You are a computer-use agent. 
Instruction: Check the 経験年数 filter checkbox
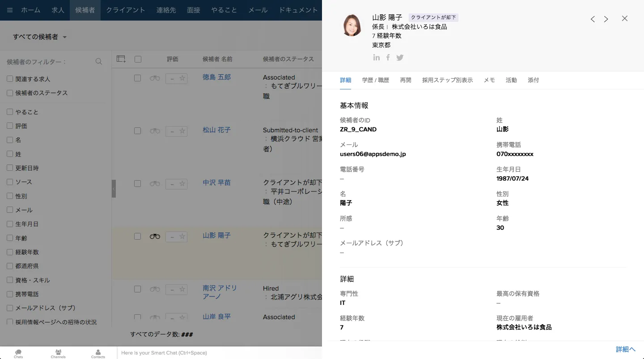coord(10,252)
